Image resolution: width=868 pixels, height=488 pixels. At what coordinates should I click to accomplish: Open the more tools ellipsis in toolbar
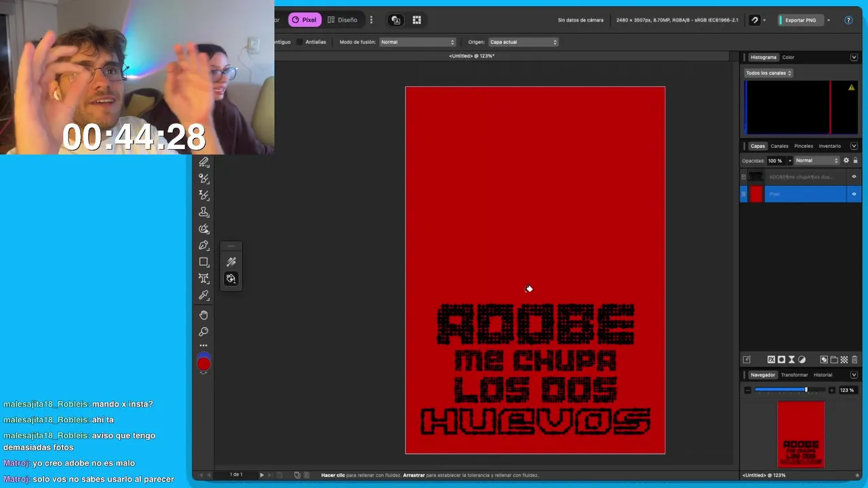point(203,346)
